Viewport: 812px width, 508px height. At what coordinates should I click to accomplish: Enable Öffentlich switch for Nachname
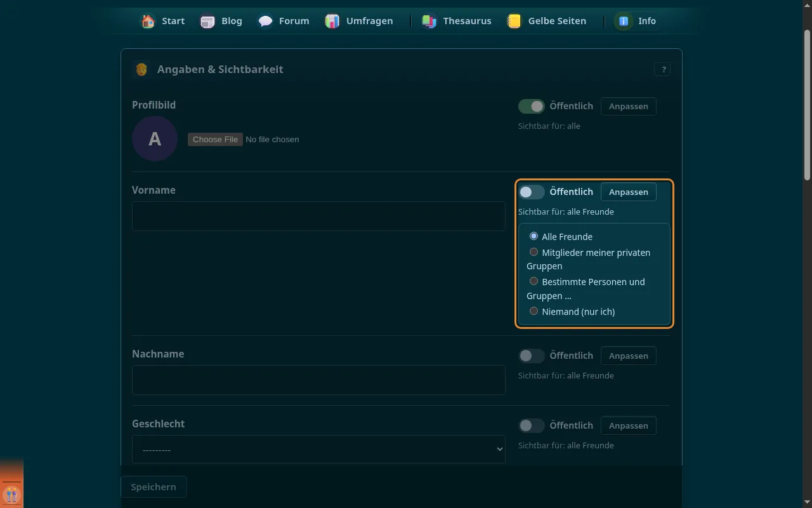(x=532, y=356)
